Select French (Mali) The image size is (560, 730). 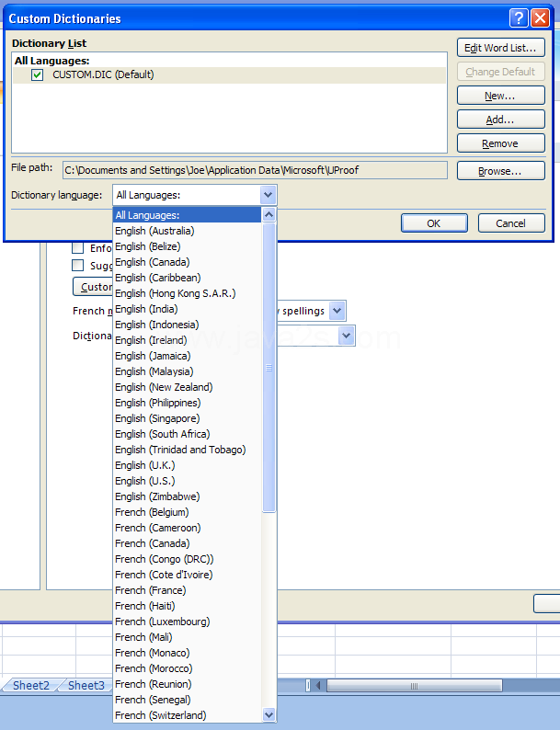(188, 637)
